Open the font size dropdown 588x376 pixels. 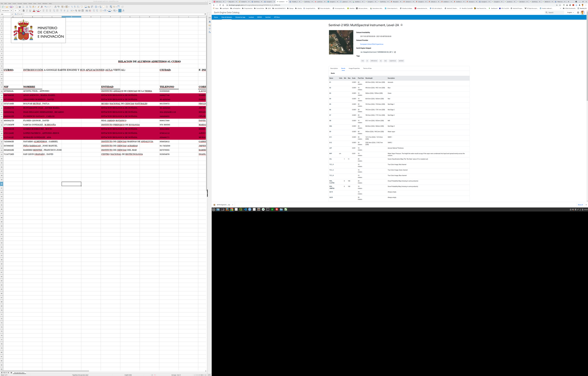[x=20, y=11]
